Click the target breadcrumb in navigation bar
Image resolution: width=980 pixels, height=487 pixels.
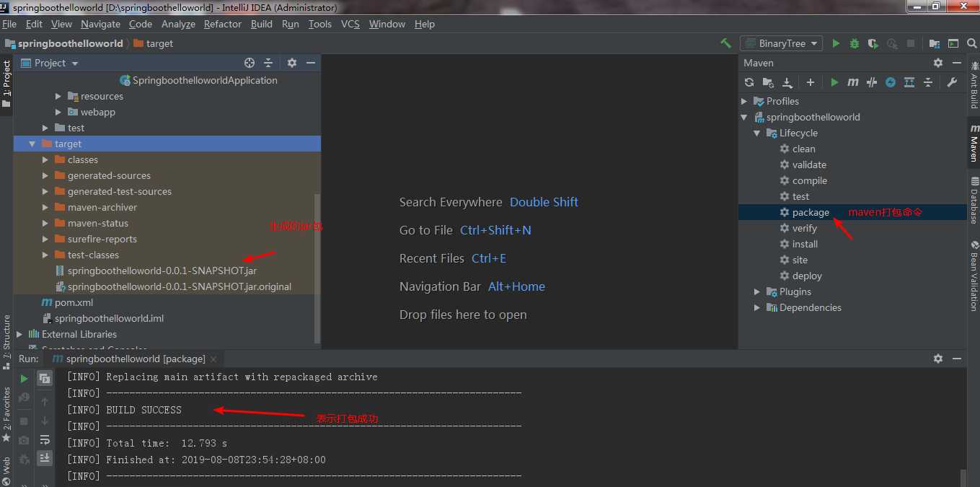[x=154, y=43]
